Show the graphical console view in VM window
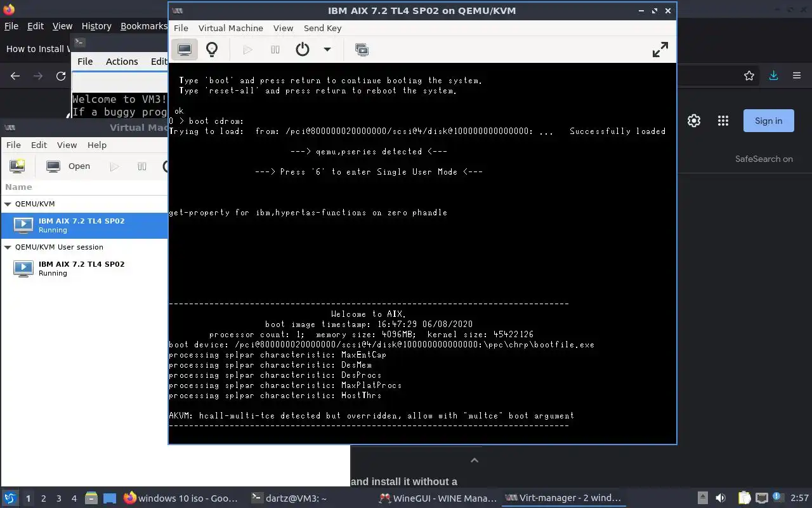Screen dimensions: 812x508 pos(185,50)
